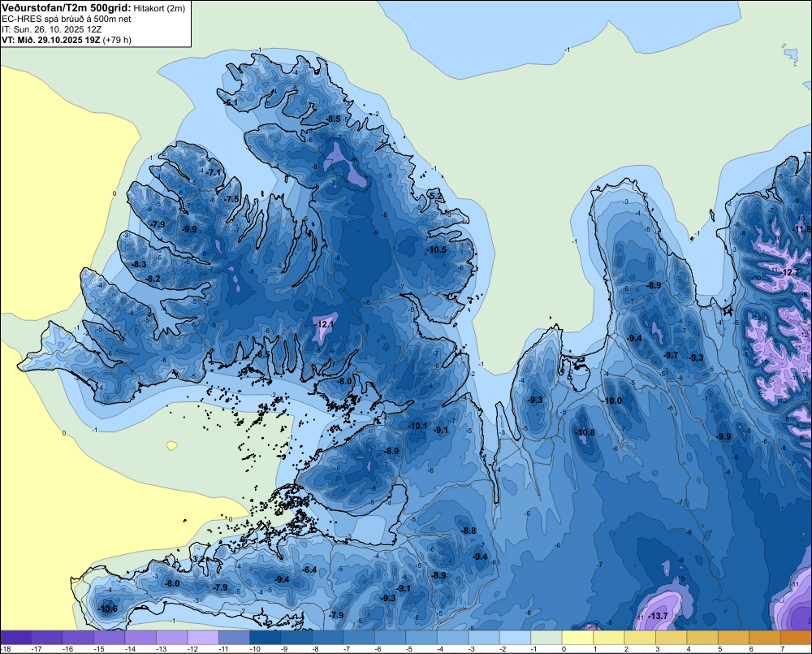Click the -8.3 temperature value on map
This screenshot has width=812, height=654.
coord(140,264)
